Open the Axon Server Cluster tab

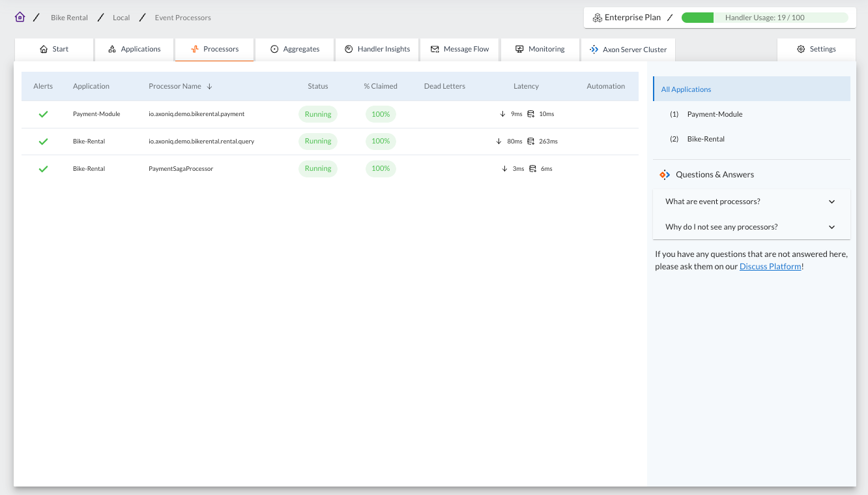click(628, 49)
